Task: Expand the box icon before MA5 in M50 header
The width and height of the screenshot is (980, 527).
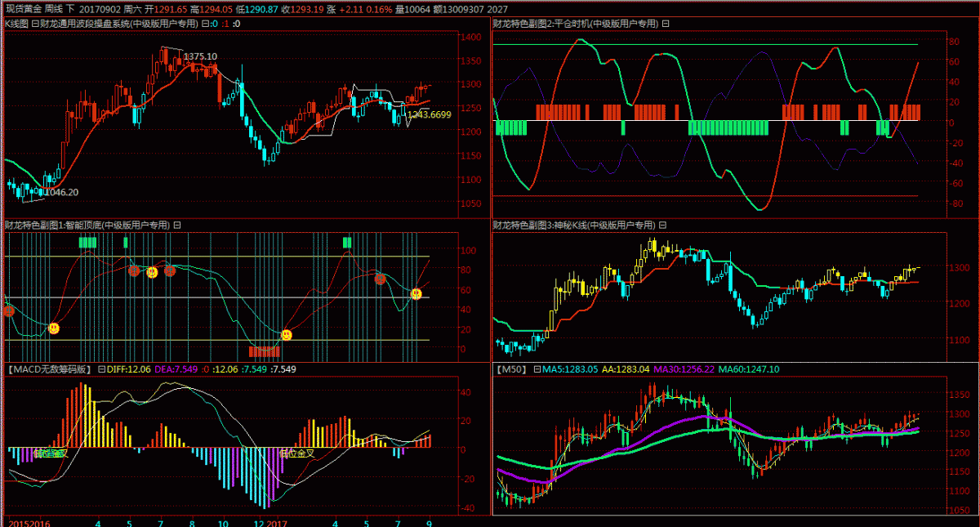Action: pyautogui.click(x=537, y=369)
